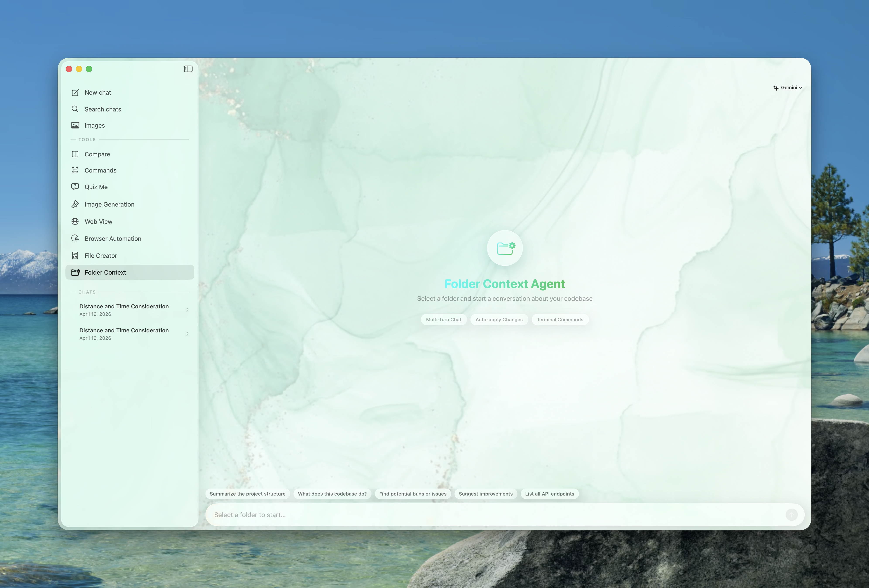Open Browser Automation
Screen dimensions: 869x588
point(130,238)
